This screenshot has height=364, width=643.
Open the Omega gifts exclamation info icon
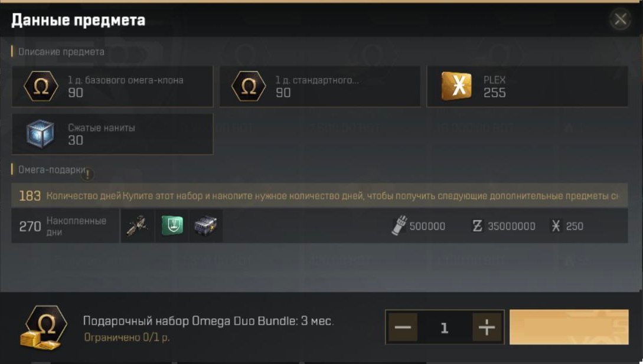(87, 174)
